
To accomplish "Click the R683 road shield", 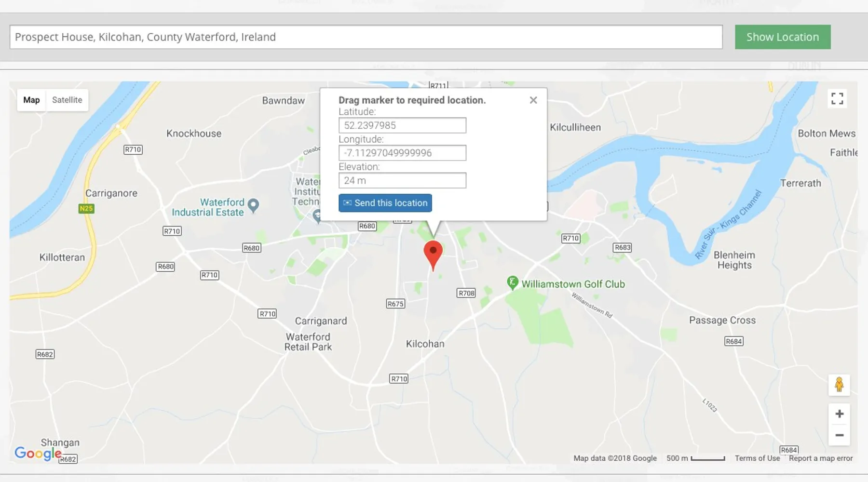I will point(622,247).
